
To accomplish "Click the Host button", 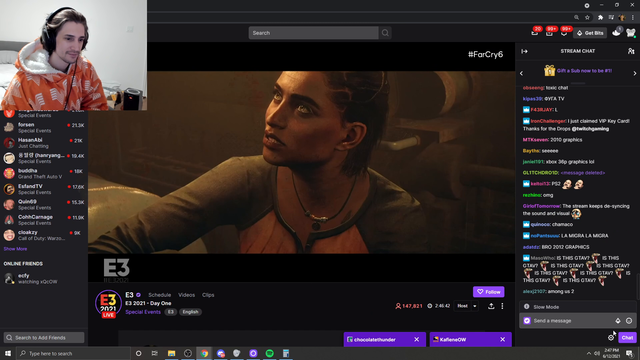I will [x=462, y=306].
